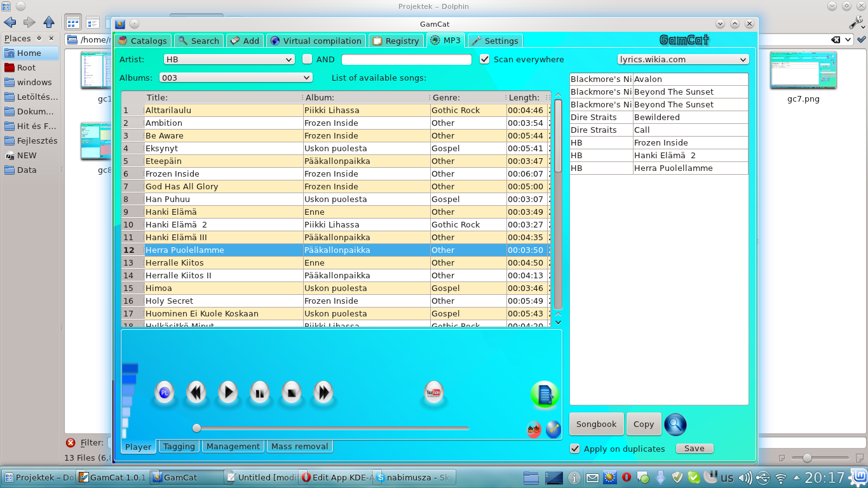Select the song row Holy Secret
Screen dimensions: 868x488
336,301
